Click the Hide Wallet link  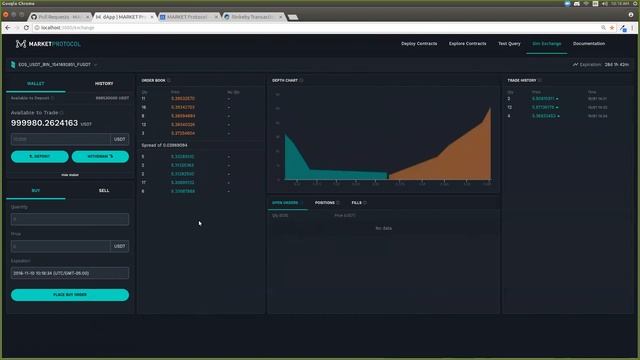tap(70, 175)
